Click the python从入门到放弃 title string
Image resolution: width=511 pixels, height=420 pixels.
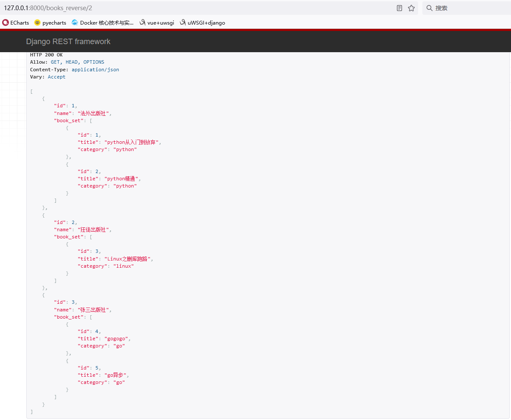133,142
